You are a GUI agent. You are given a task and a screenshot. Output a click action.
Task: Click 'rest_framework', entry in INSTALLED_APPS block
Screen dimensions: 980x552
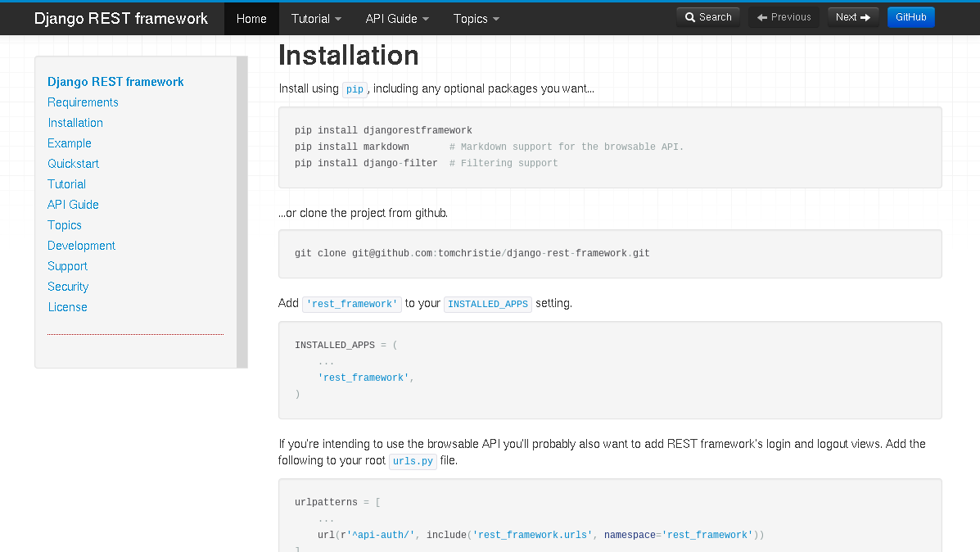366,378
